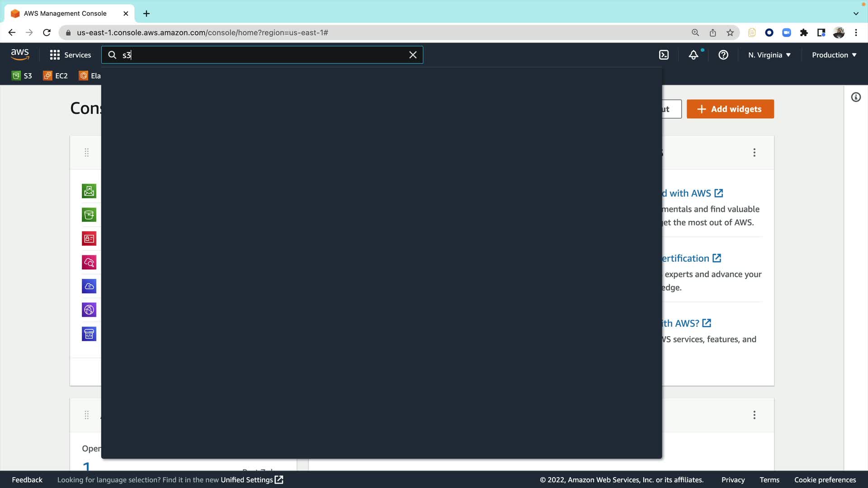This screenshot has width=868, height=488.
Task: Select the AWS Management Console browser tab
Action: 65,14
